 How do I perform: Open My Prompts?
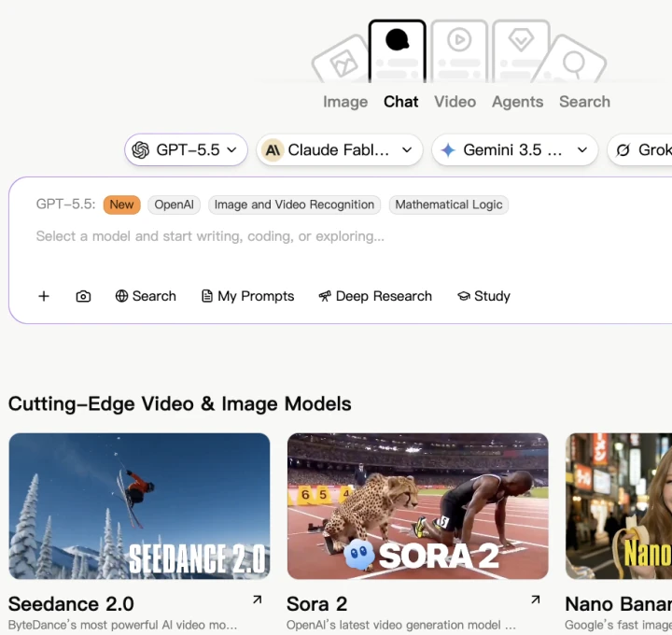click(247, 296)
